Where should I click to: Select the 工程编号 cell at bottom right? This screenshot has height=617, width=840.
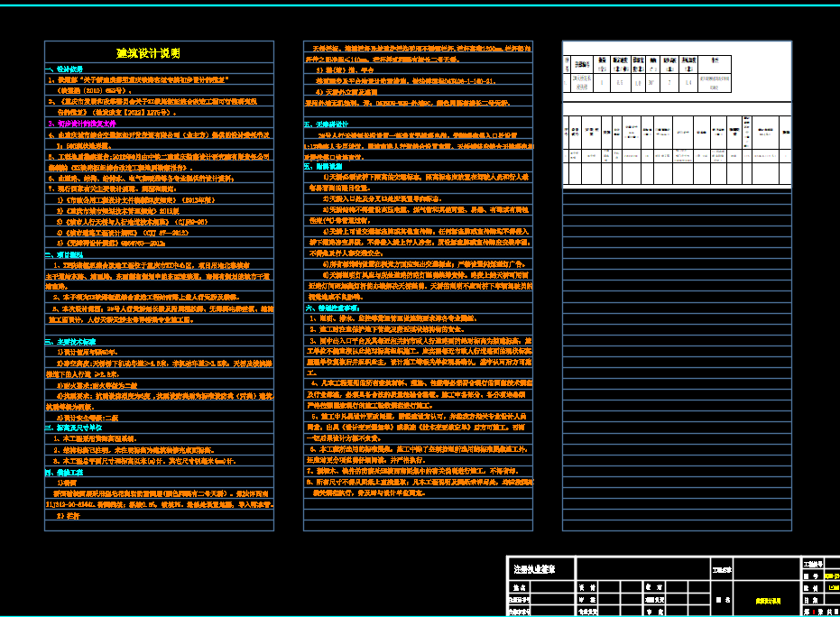click(811, 565)
